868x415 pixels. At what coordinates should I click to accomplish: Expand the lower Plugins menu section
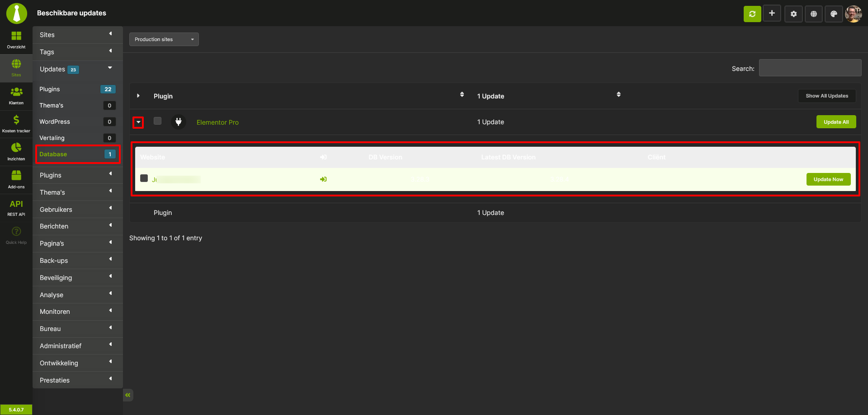point(78,175)
